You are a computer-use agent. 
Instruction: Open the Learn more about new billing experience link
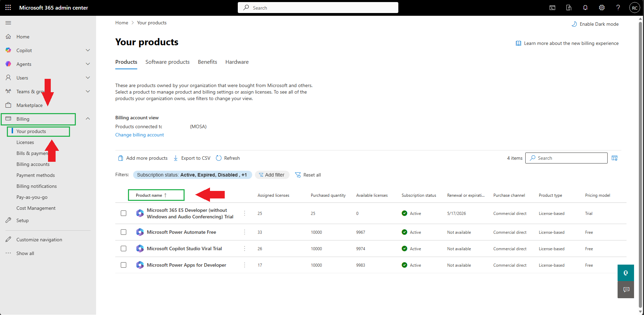tap(567, 43)
